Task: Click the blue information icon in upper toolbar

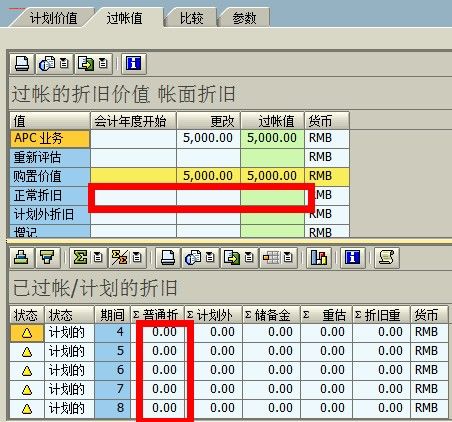Action: [133, 63]
